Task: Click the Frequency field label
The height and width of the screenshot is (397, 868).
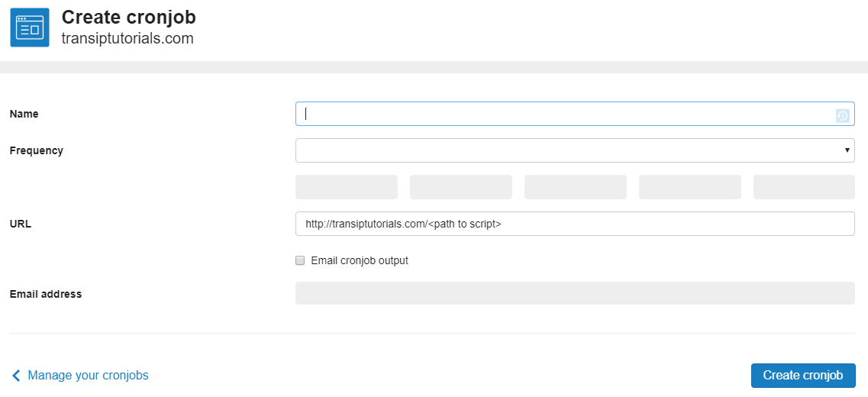Action: pyautogui.click(x=37, y=150)
